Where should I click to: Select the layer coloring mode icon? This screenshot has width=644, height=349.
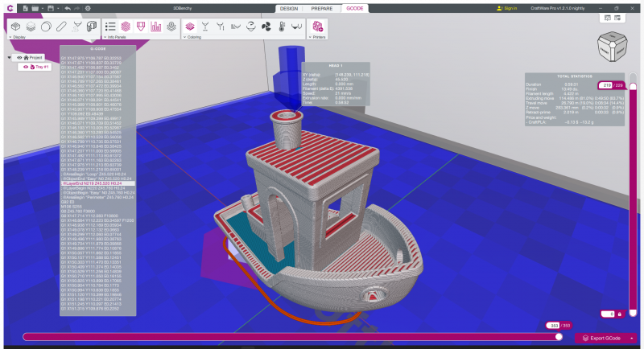pyautogui.click(x=190, y=27)
